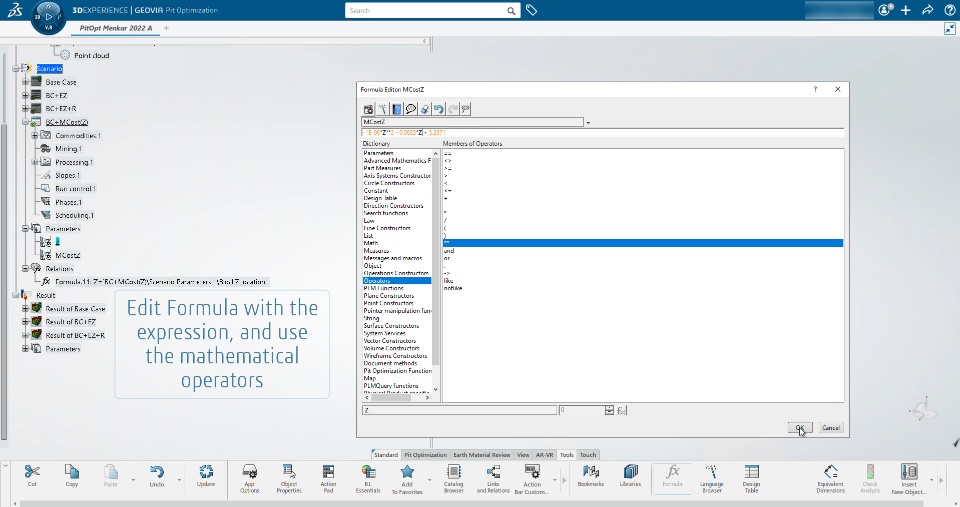Click the plus add icon in top bar
This screenshot has height=507, width=960.
pyautogui.click(x=906, y=10)
